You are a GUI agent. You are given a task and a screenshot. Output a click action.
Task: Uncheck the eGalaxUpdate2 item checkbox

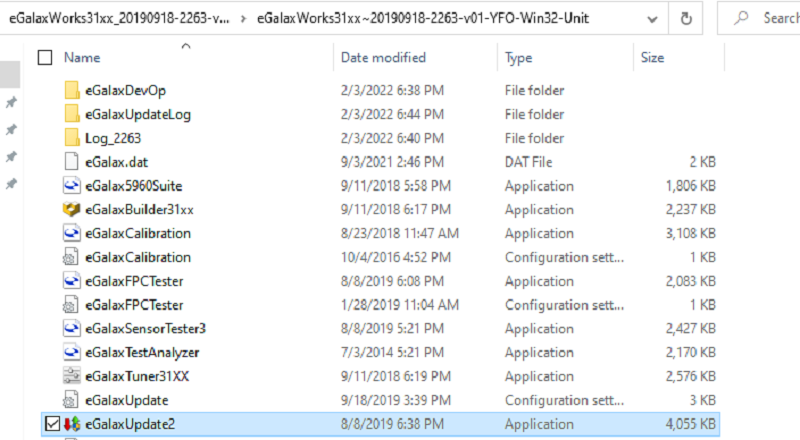[52, 424]
